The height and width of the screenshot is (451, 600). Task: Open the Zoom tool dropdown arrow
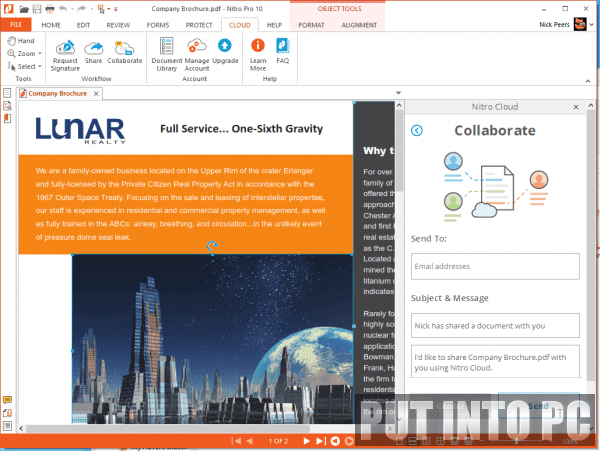tap(40, 54)
